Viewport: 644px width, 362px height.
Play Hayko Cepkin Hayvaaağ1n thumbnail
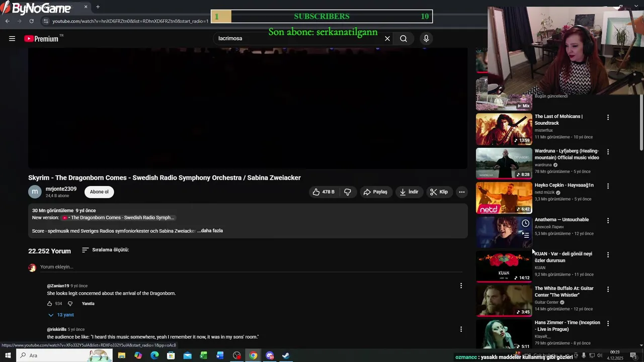[x=504, y=198]
